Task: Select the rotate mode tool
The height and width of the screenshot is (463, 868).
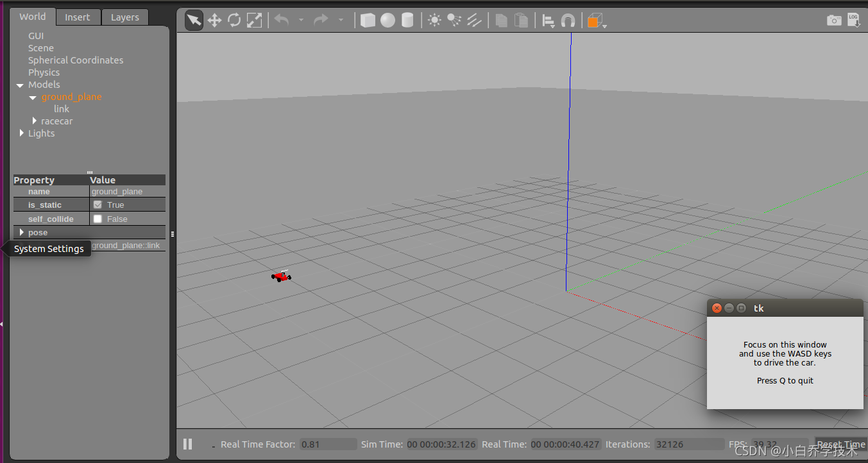Action: tap(234, 21)
